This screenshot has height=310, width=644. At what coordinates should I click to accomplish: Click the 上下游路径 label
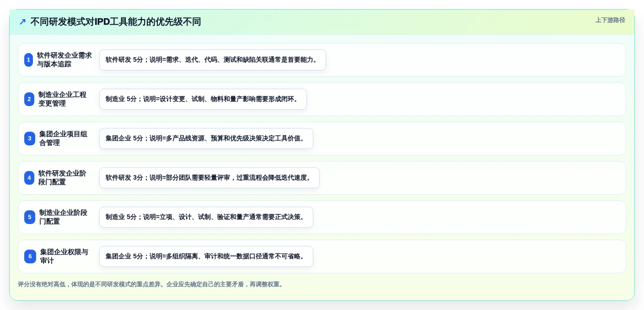[610, 20]
